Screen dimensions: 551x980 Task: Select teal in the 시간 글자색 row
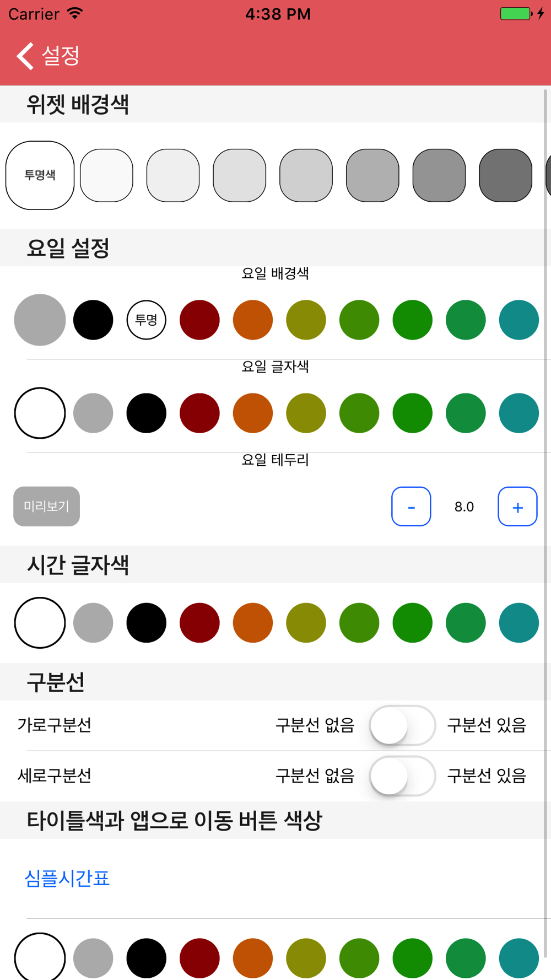click(x=518, y=623)
